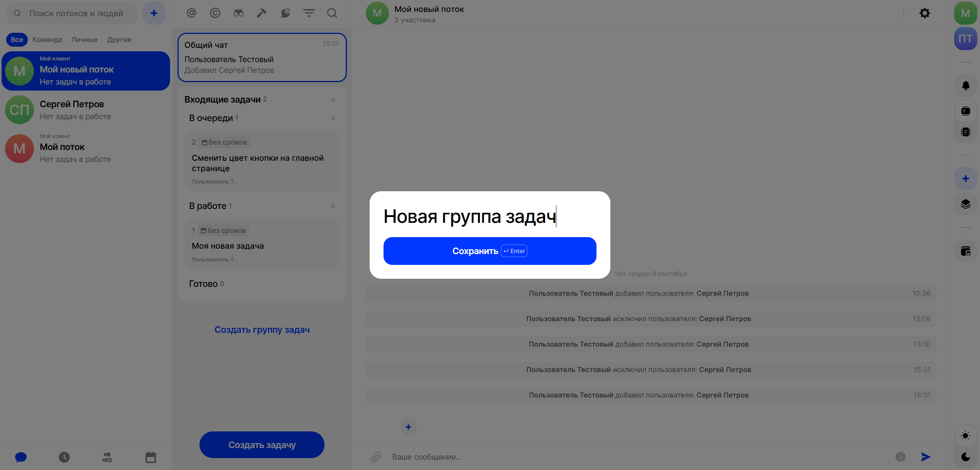Select the Личные filter tab
The height and width of the screenshot is (470, 980).
[x=84, y=40]
